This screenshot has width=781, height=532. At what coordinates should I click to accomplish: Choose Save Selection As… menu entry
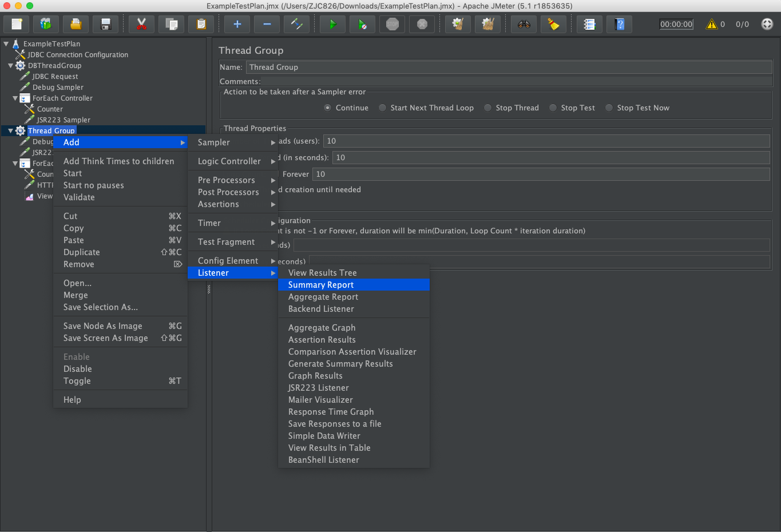(x=120, y=307)
